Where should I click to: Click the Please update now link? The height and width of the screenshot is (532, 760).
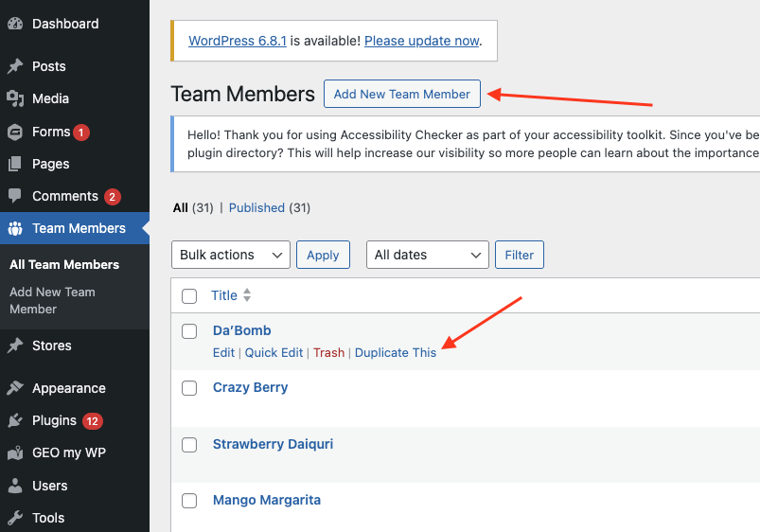pos(422,41)
